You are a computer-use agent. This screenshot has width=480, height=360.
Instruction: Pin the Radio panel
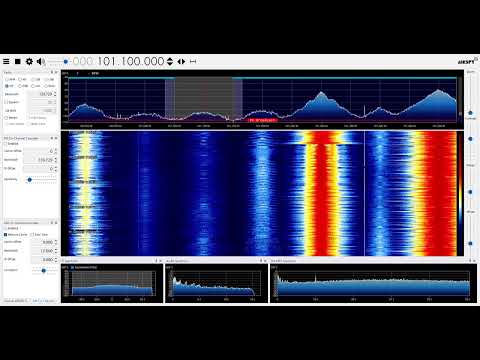click(x=52, y=72)
